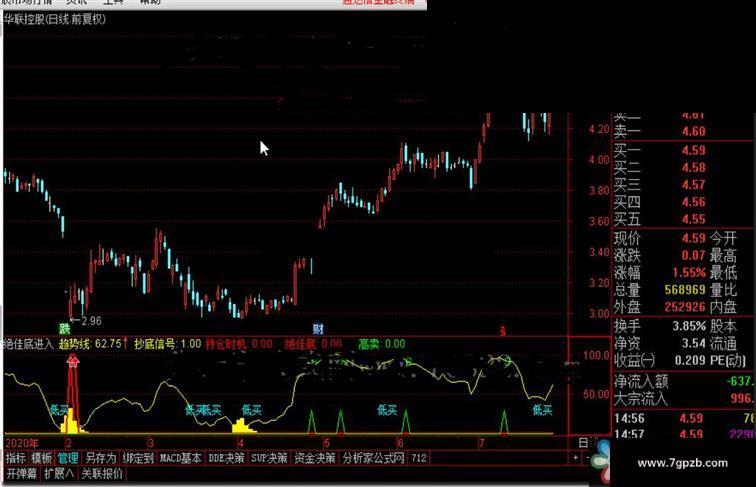Screen dimensions: 756x487
Task: Click the green 跌 marker below the chart
Action: click(65, 329)
